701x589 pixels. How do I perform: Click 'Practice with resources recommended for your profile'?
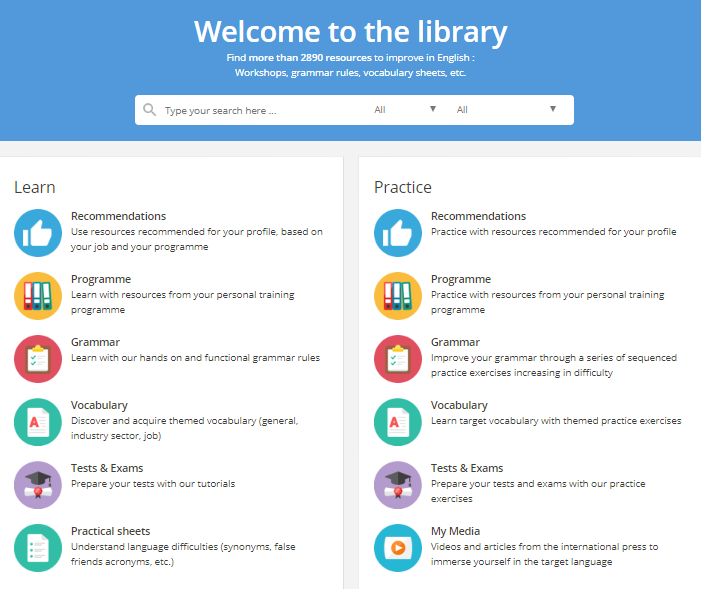coord(553,232)
